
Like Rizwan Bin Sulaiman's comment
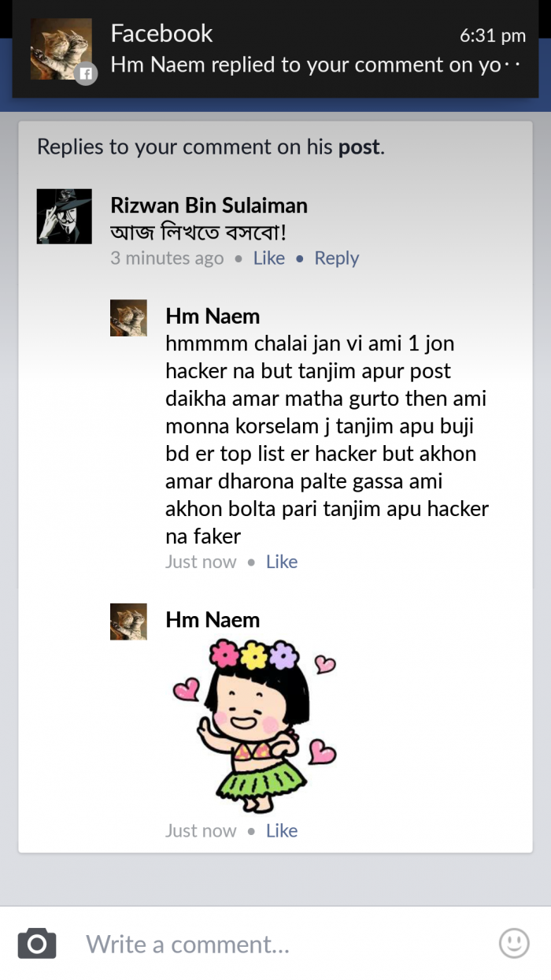coord(269,258)
